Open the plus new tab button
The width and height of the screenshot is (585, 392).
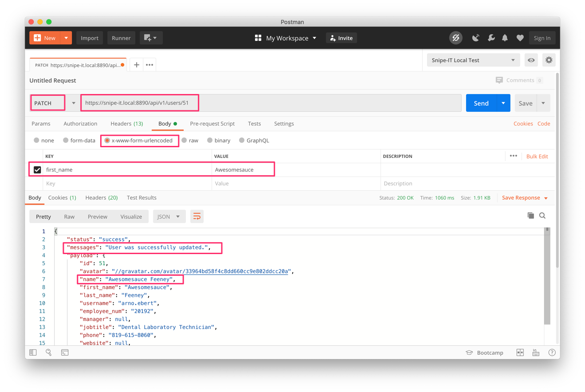coord(137,65)
